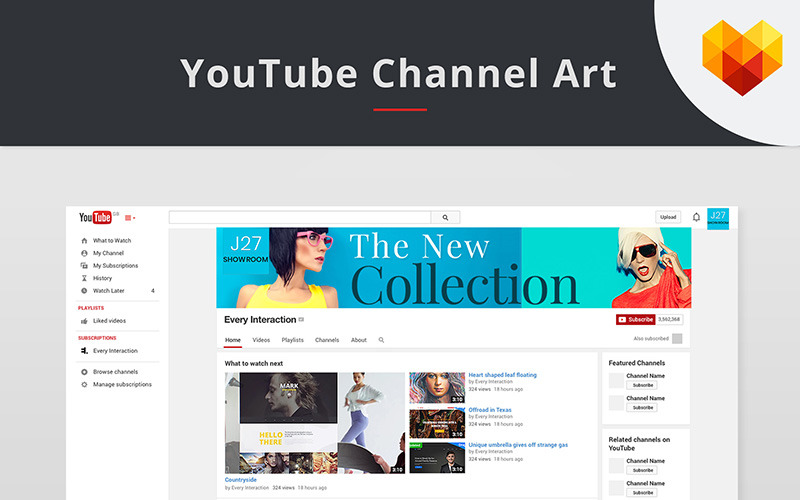The height and width of the screenshot is (500, 800).
Task: Click Watch Later count 4
Action: point(153,291)
